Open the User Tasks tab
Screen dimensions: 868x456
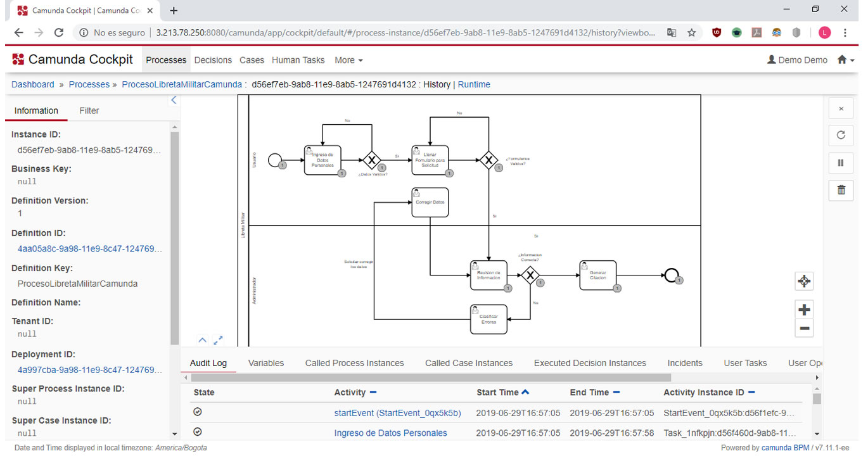(x=745, y=363)
